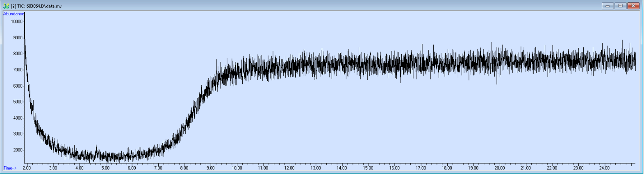This screenshot has height=174, width=644.
Task: Click the 14.00 time axis label
Action: click(341, 168)
